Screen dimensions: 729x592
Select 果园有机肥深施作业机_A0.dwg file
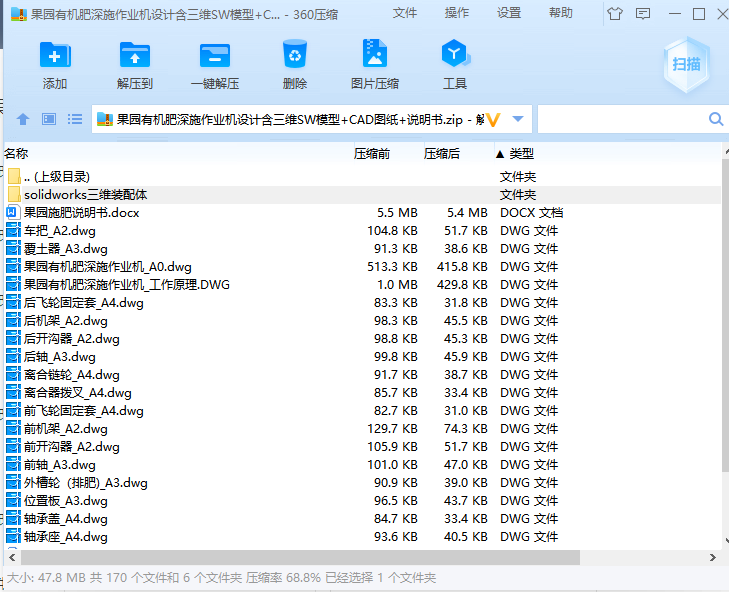[363, 266]
